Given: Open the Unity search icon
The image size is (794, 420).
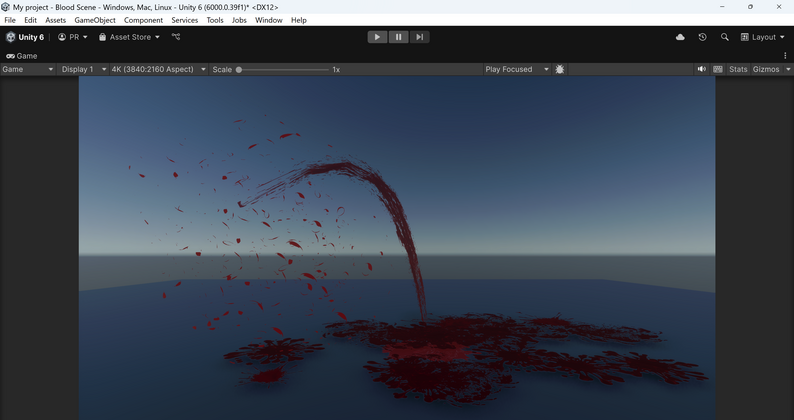Looking at the screenshot, I should click(725, 37).
